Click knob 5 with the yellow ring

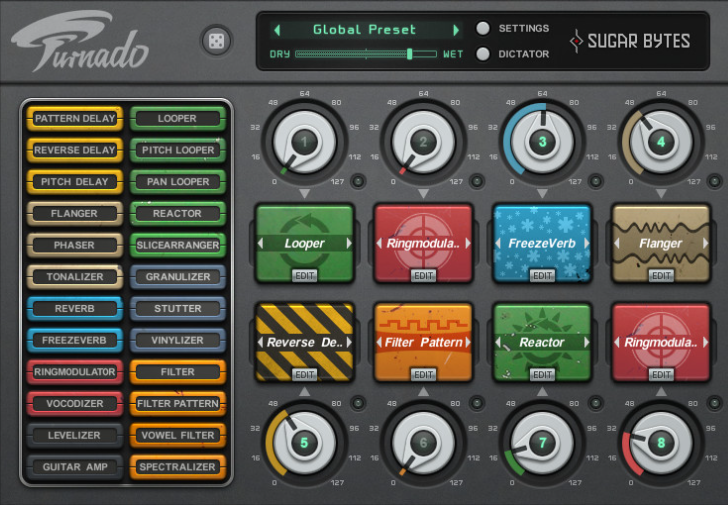(x=304, y=442)
